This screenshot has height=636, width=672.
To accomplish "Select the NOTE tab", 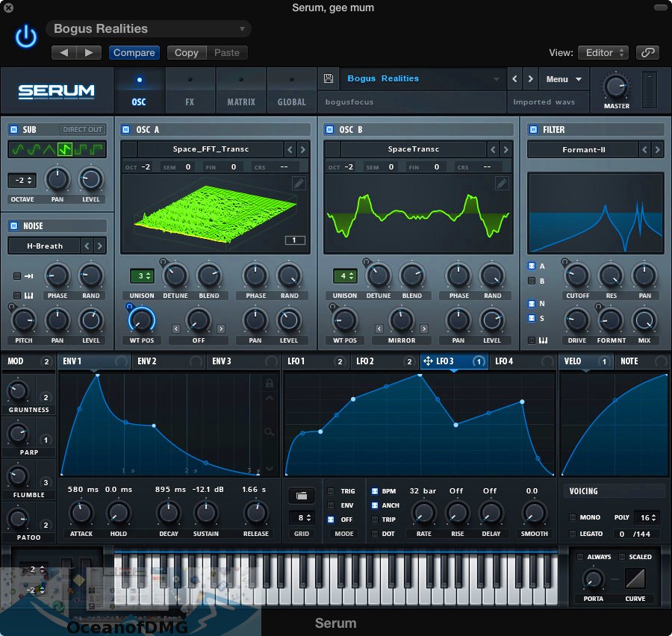I will pyautogui.click(x=642, y=361).
